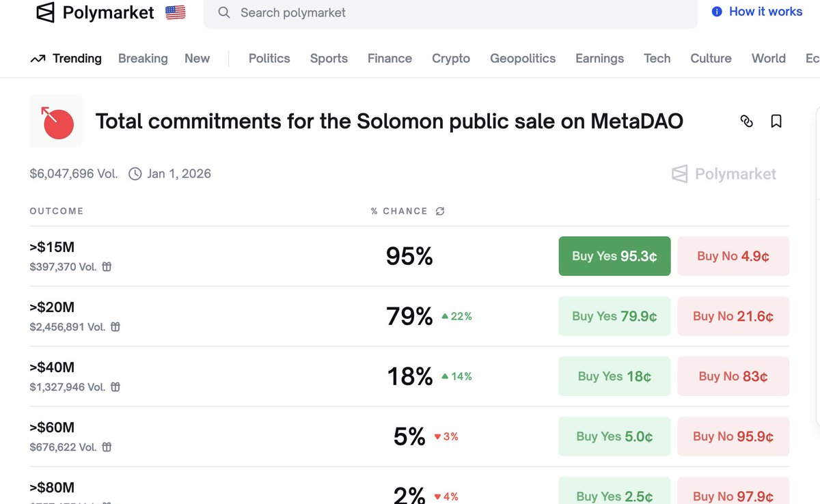Image resolution: width=820 pixels, height=504 pixels.
Task: Click the gift icon under >$60M
Action: (x=107, y=447)
